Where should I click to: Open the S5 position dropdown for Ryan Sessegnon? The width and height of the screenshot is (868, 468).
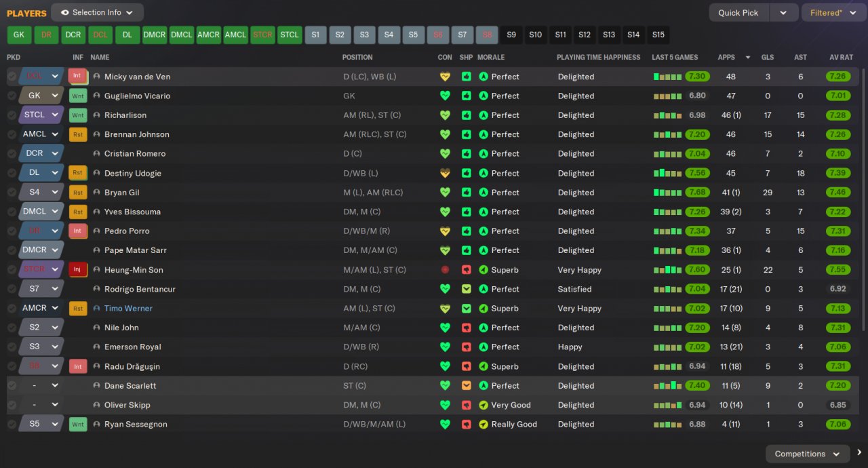41,424
